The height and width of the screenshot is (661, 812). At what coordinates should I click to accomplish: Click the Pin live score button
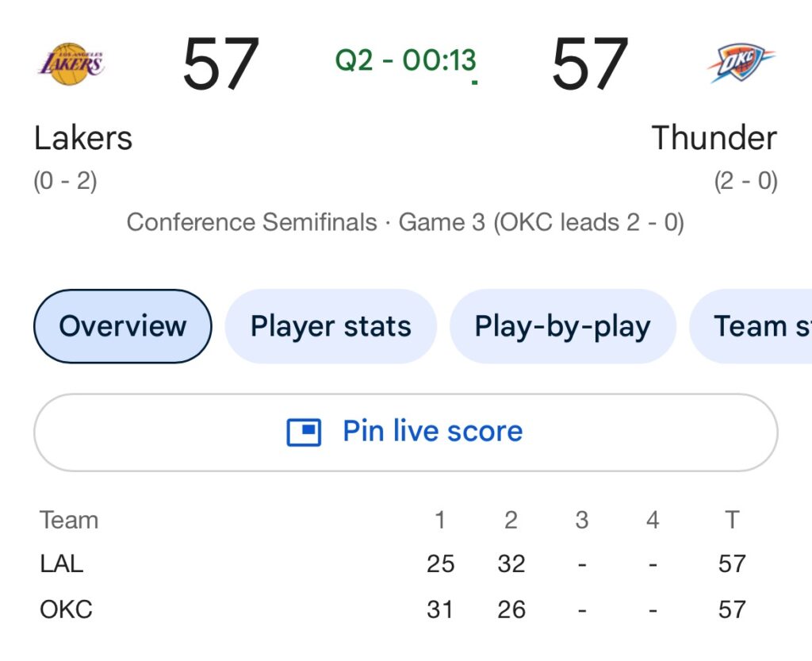(406, 432)
